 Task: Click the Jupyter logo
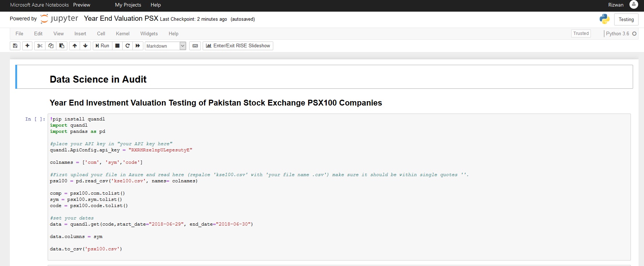[x=59, y=19]
